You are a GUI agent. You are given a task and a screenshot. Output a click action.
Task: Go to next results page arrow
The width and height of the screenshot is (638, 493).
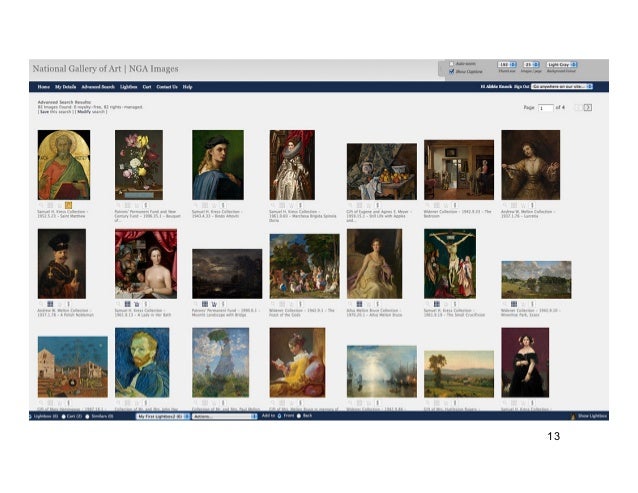click(x=588, y=107)
